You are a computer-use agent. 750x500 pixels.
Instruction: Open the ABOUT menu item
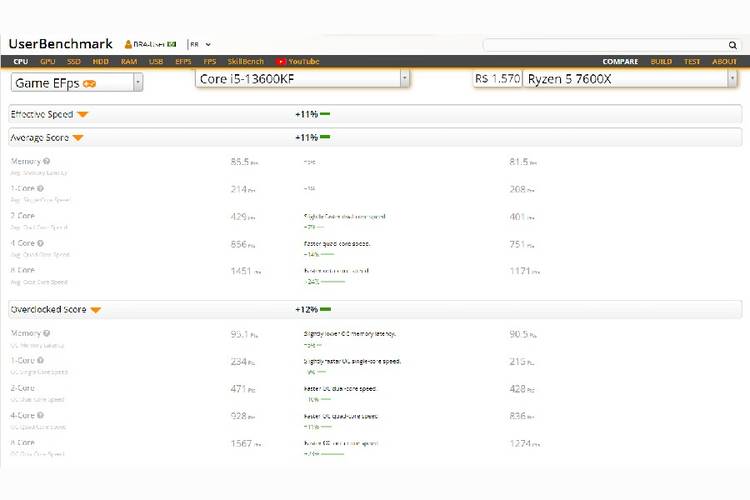[724, 61]
